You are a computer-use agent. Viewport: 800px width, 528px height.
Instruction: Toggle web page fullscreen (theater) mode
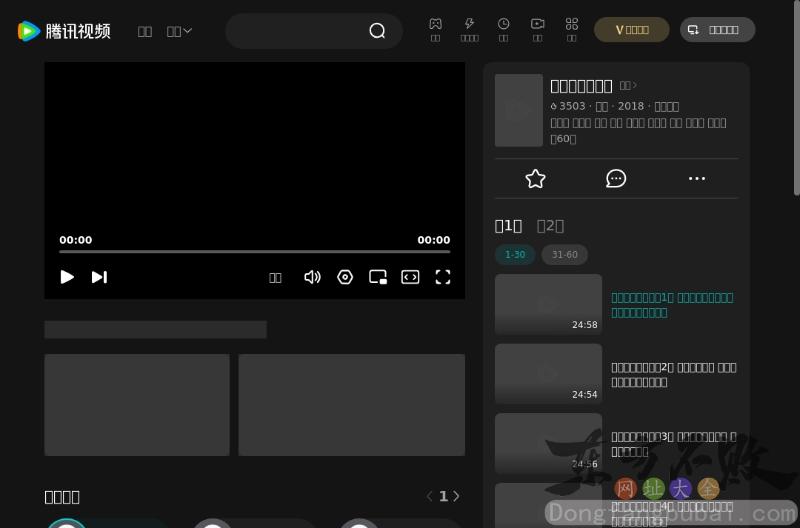[410, 277]
